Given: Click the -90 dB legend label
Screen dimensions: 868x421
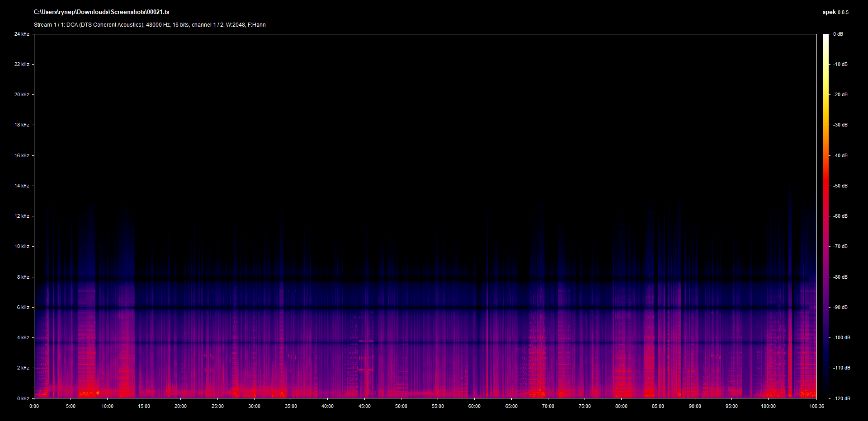Looking at the screenshot, I should point(840,307).
